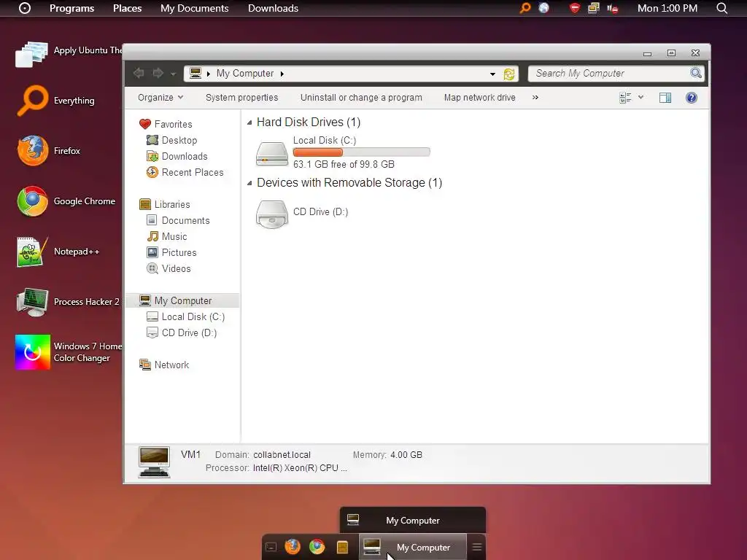747x560 pixels.
Task: Click the change view icon in toolbar
Action: pos(625,98)
